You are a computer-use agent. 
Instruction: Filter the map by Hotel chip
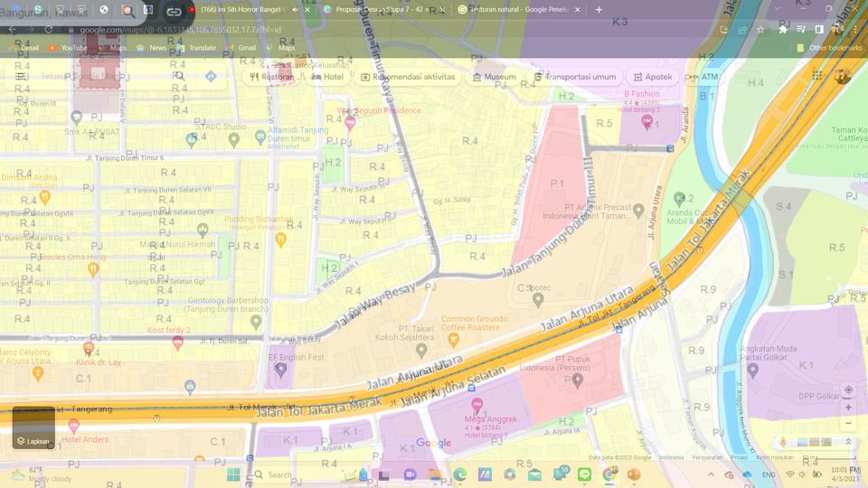coord(327,77)
